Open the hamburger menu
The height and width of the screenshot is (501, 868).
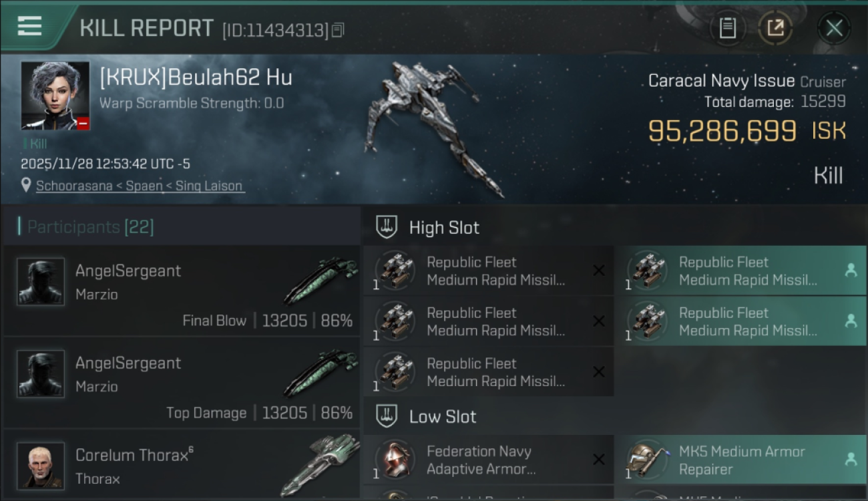(x=29, y=27)
